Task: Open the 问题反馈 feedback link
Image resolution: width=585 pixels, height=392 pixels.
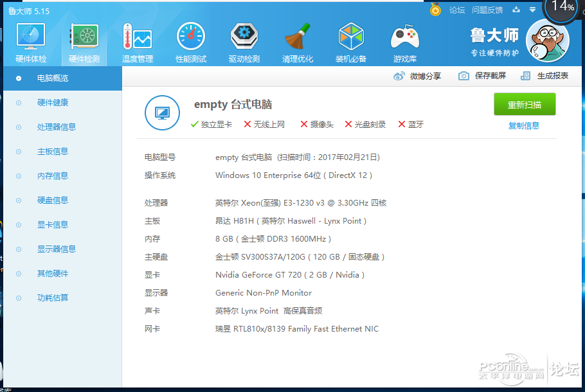Action: point(487,10)
